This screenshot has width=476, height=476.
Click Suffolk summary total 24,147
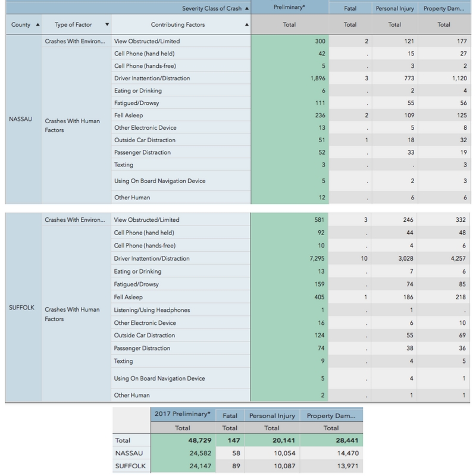(x=200, y=466)
